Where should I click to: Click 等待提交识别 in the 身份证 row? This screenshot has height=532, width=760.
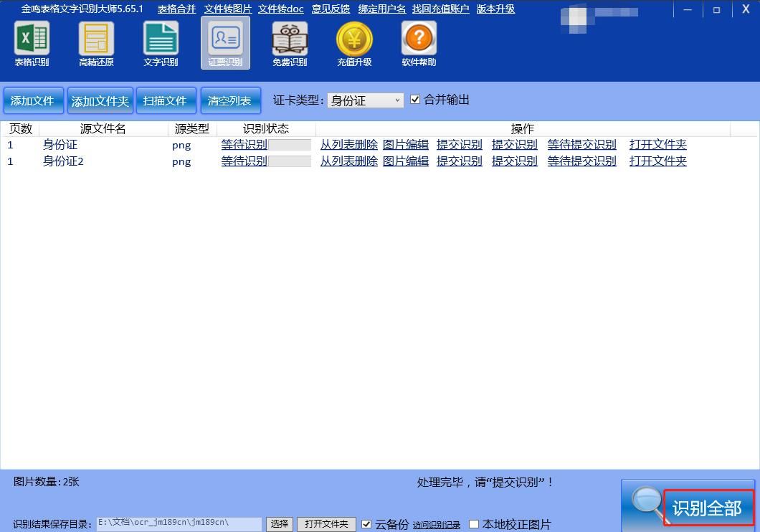click(x=581, y=144)
